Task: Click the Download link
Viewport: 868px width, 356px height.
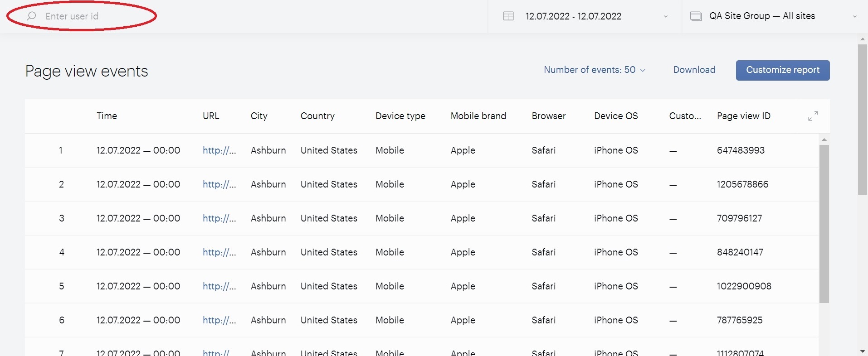Action: pos(694,70)
